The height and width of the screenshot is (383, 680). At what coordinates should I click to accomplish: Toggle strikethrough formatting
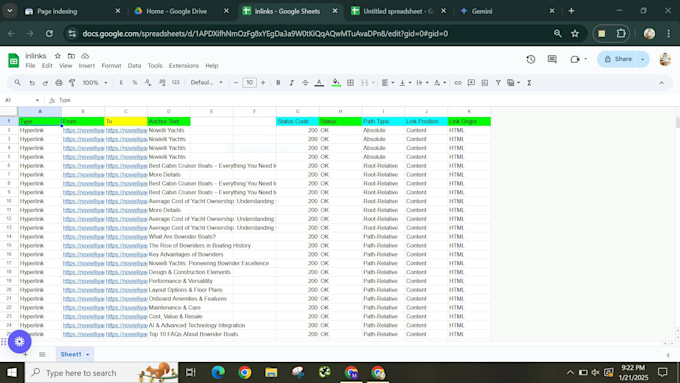click(305, 82)
